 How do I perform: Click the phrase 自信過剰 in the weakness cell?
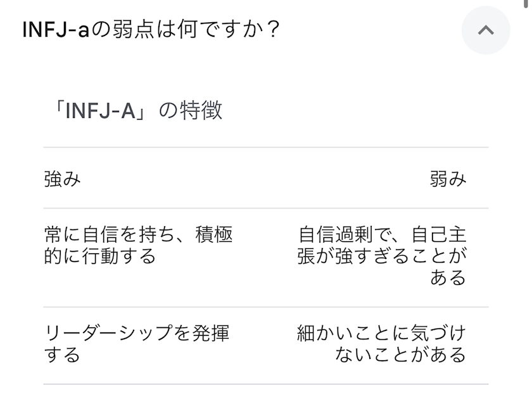[x=335, y=235]
